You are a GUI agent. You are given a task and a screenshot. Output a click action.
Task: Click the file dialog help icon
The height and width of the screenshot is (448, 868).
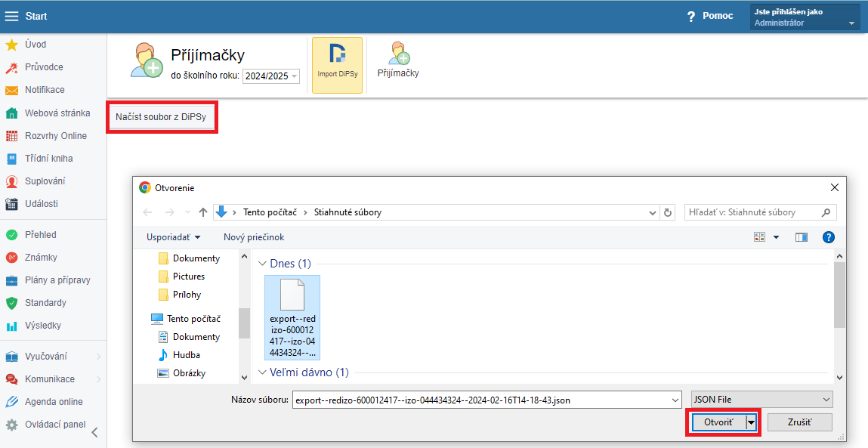pos(828,237)
